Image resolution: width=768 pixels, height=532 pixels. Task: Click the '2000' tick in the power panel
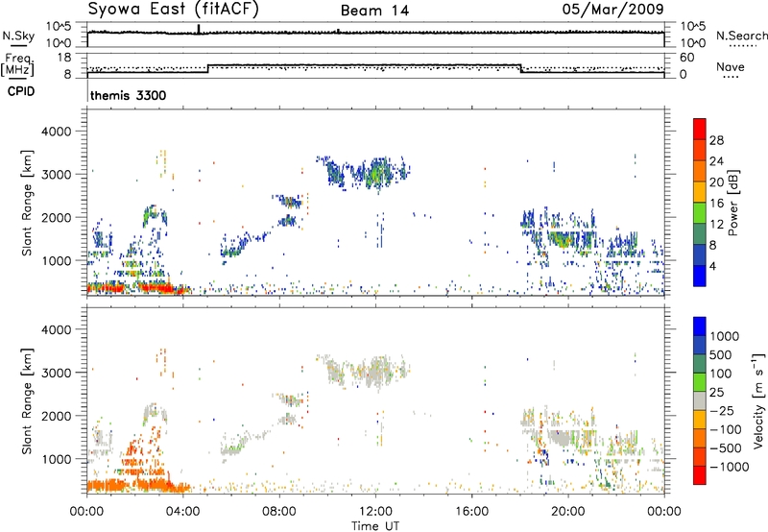click(56, 217)
